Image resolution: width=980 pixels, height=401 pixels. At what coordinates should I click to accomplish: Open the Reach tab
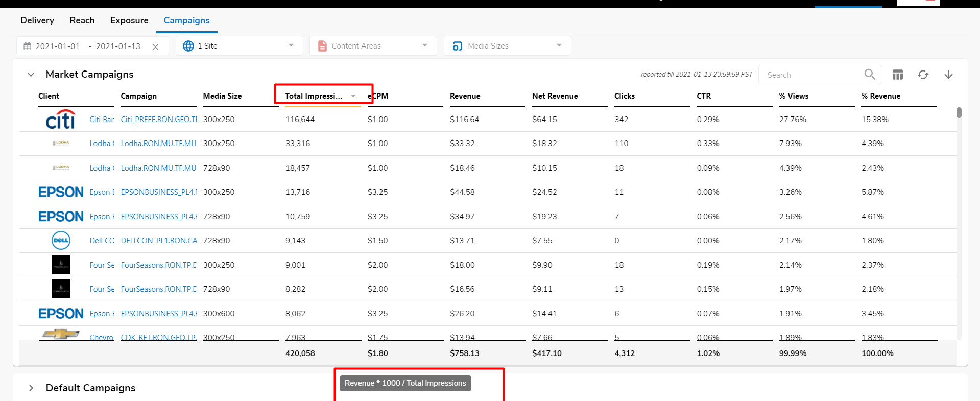point(82,20)
